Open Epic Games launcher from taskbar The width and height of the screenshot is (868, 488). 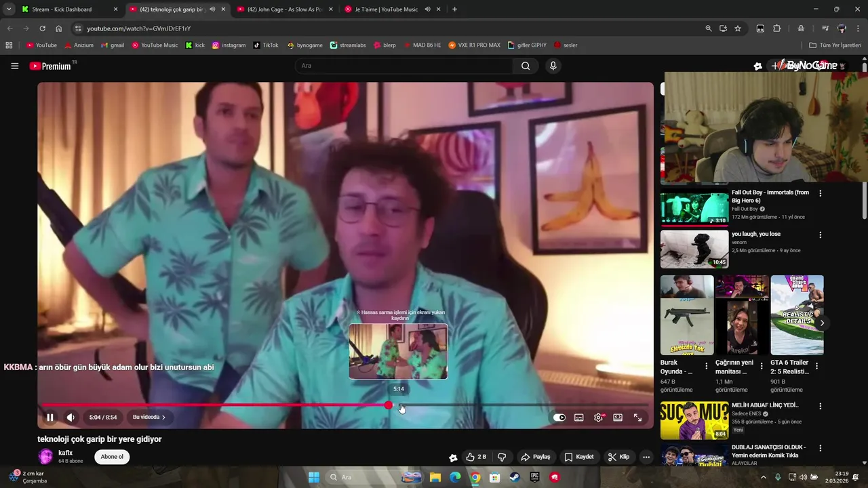coord(535,477)
